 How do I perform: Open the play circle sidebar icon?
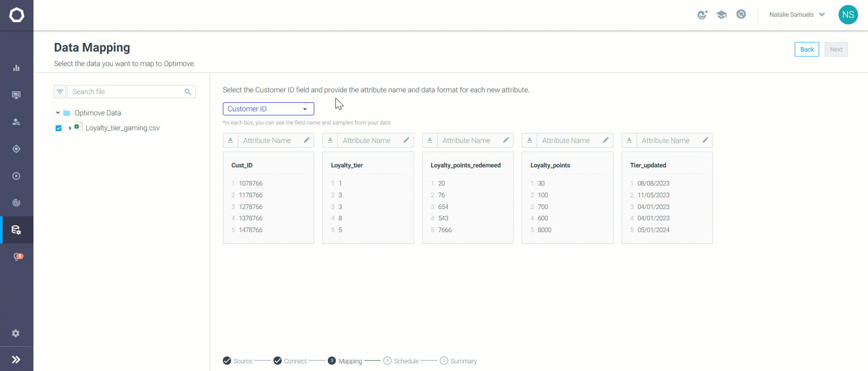click(16, 176)
